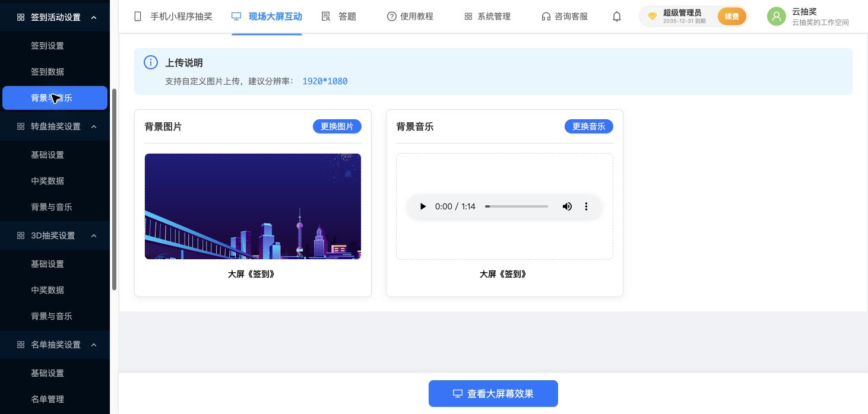
Task: Open 背景与音乐 under 3D抽奖设置
Action: coord(52,316)
